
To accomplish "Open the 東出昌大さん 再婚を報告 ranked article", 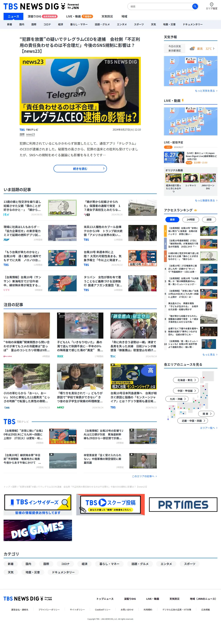I will click(191, 306).
